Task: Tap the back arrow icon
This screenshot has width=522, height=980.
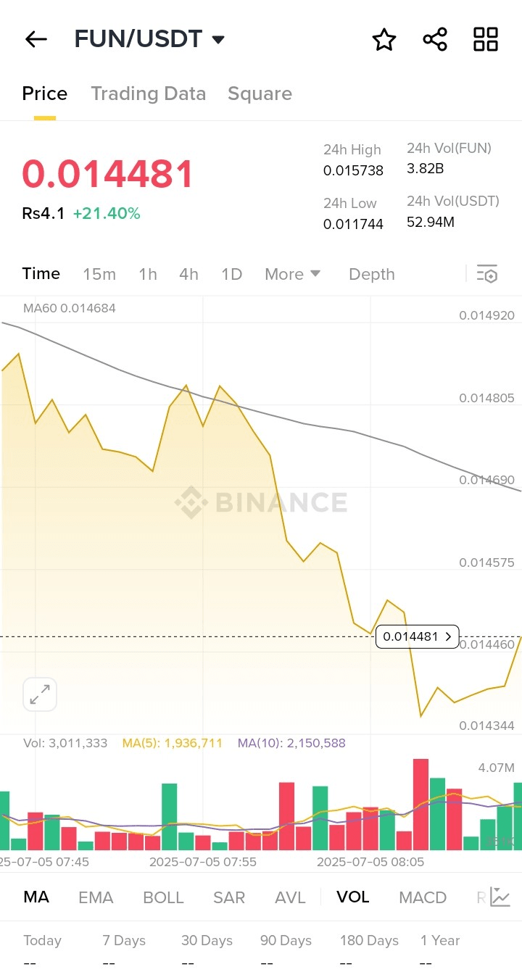Action: [36, 39]
